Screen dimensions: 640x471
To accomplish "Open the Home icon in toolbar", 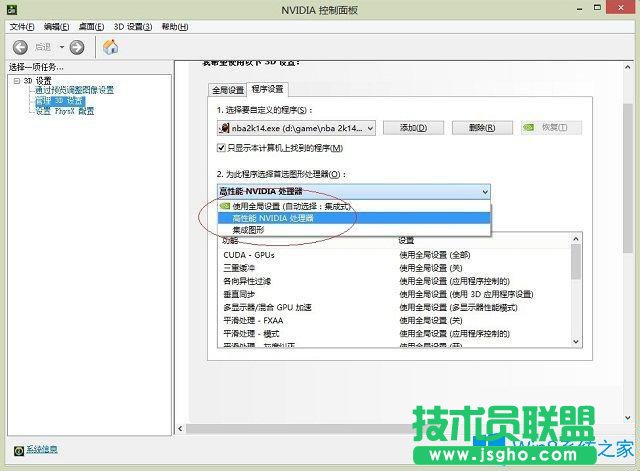I will [110, 47].
